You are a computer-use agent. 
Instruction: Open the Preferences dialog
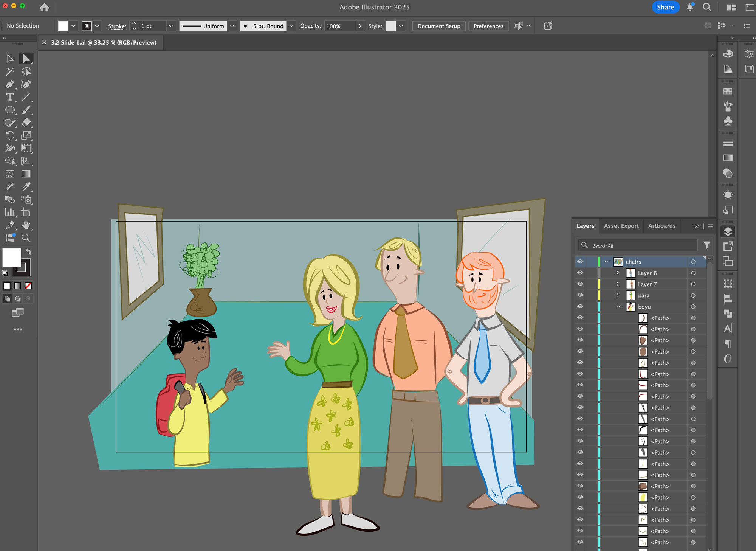[x=488, y=26]
